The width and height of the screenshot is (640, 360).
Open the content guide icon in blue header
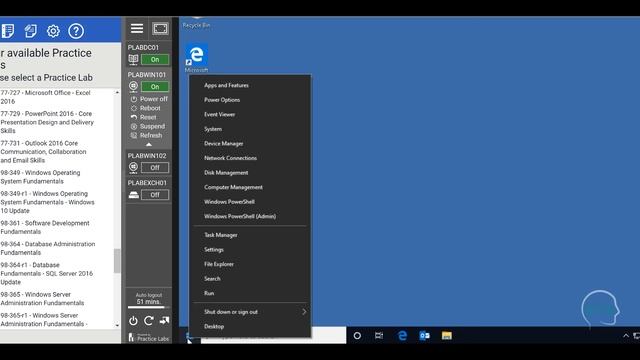click(7, 31)
